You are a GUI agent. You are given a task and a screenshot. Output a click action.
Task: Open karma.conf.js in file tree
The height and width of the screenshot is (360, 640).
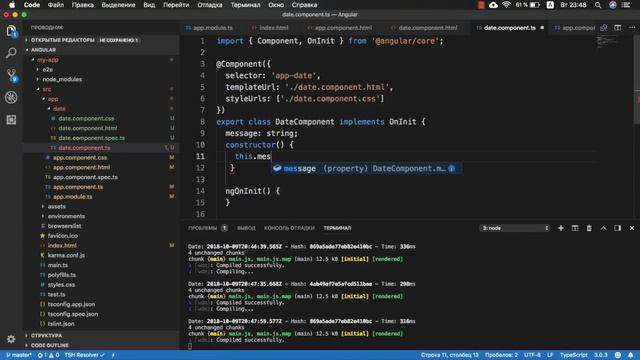point(66,256)
